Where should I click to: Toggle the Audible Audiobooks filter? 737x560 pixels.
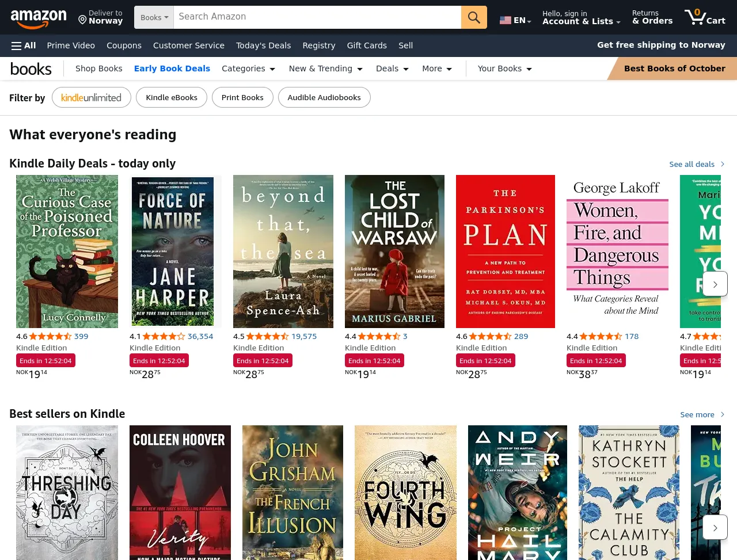pyautogui.click(x=324, y=97)
